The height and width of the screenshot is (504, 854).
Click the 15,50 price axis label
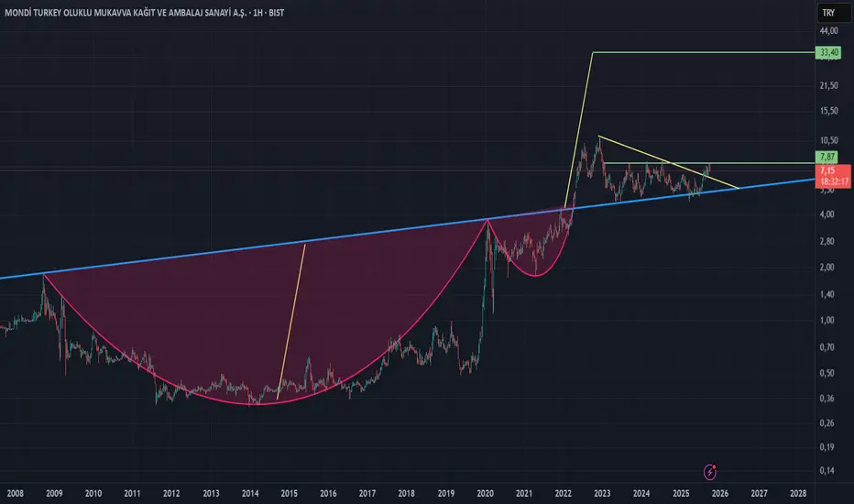click(x=828, y=111)
